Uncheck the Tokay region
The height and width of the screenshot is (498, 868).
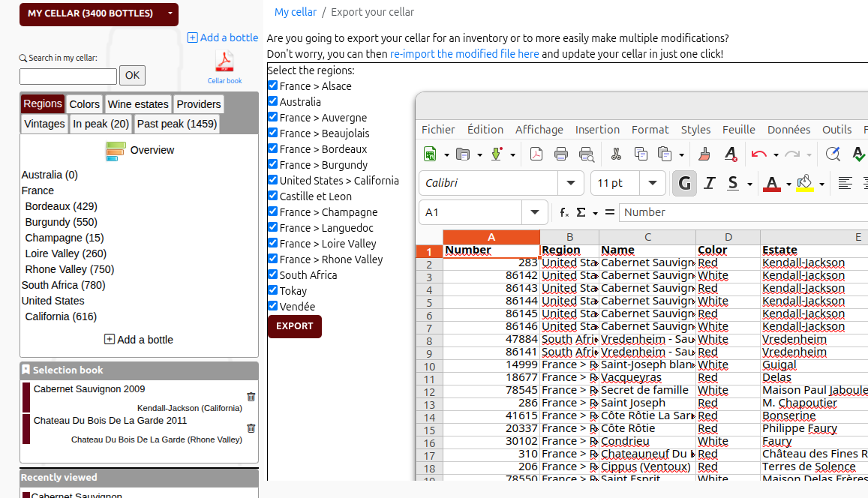point(272,290)
